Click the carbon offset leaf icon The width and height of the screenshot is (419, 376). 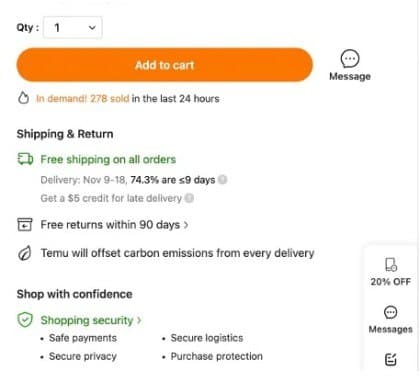tap(25, 253)
